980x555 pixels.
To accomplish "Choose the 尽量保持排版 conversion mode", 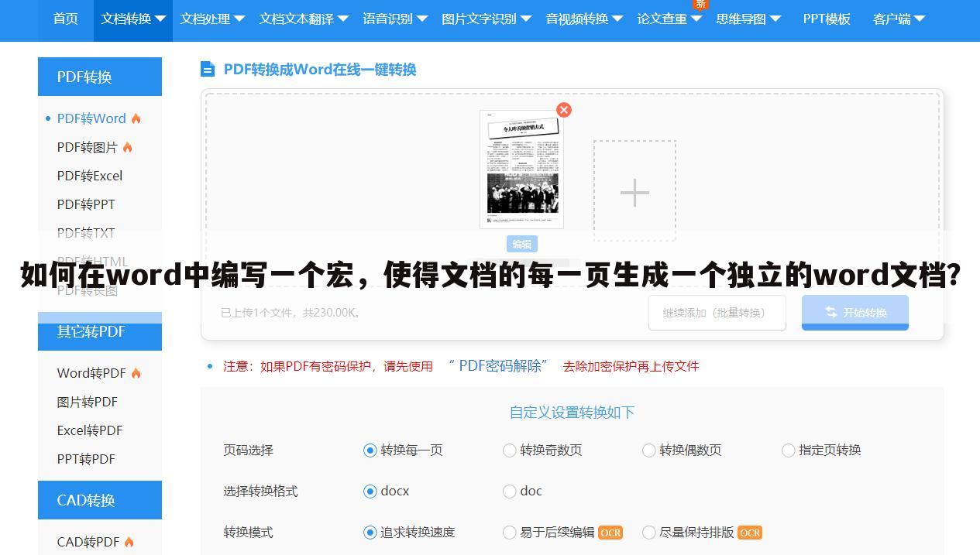I will [648, 533].
